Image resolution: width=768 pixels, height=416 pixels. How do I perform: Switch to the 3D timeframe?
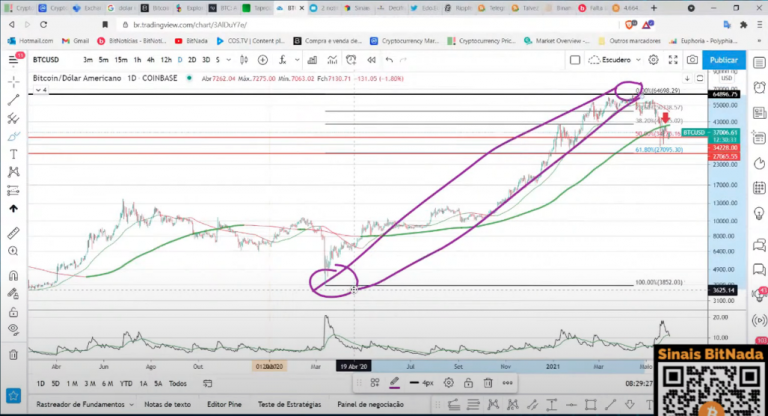[x=206, y=60]
